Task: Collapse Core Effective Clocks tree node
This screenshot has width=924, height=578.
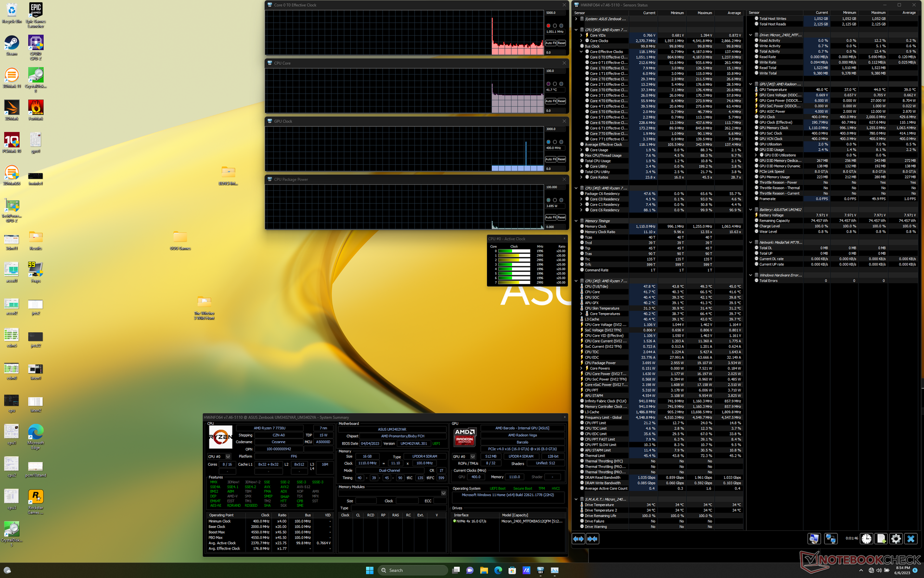Action: [x=581, y=52]
